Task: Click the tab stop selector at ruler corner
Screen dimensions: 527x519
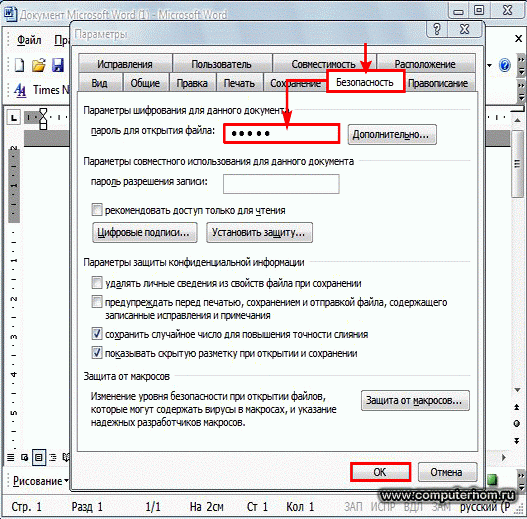Action: coord(14,118)
